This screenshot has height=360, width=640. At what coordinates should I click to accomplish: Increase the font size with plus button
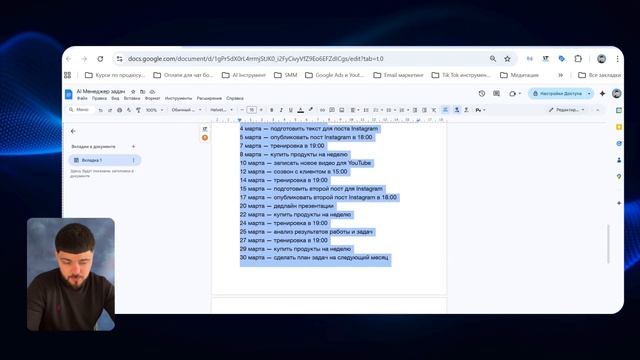(261, 110)
